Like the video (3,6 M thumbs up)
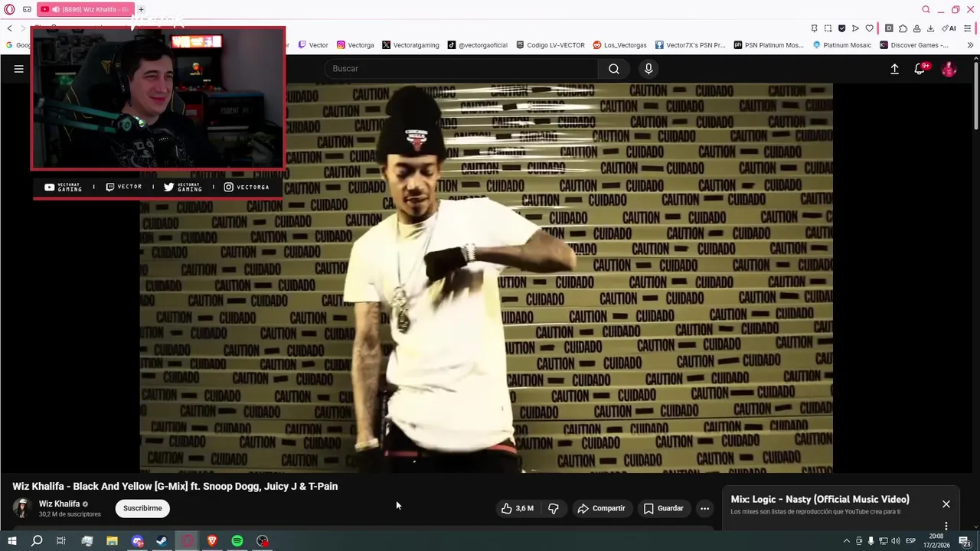Image resolution: width=980 pixels, height=551 pixels. [x=517, y=508]
